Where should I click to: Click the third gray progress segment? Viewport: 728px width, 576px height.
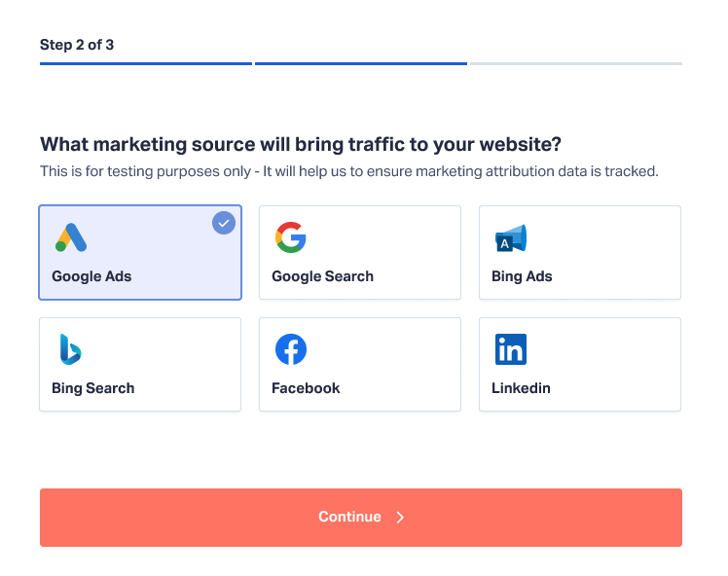pos(576,63)
